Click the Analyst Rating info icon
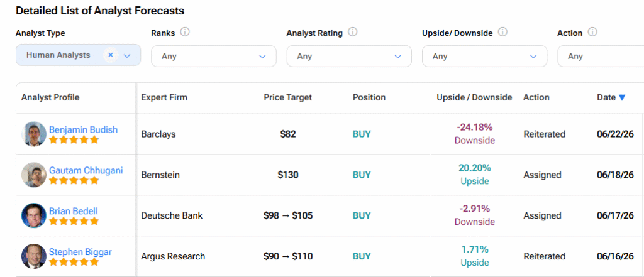This screenshot has width=644, height=277. point(352,32)
